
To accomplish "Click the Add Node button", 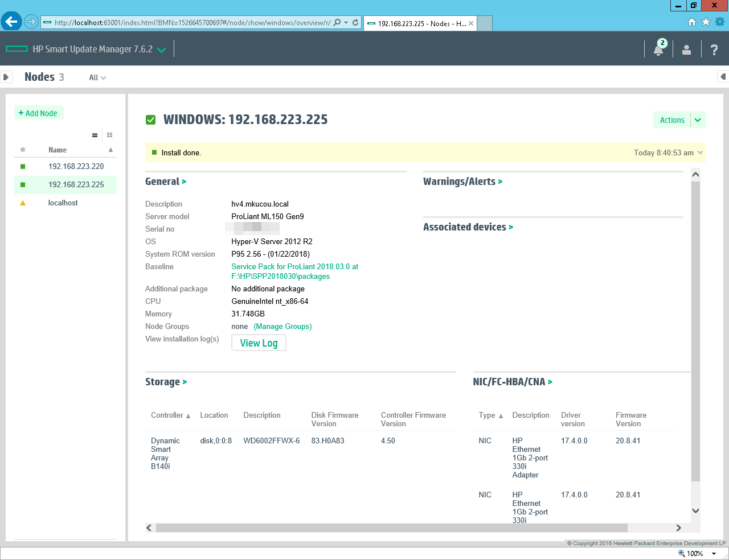I will click(38, 113).
